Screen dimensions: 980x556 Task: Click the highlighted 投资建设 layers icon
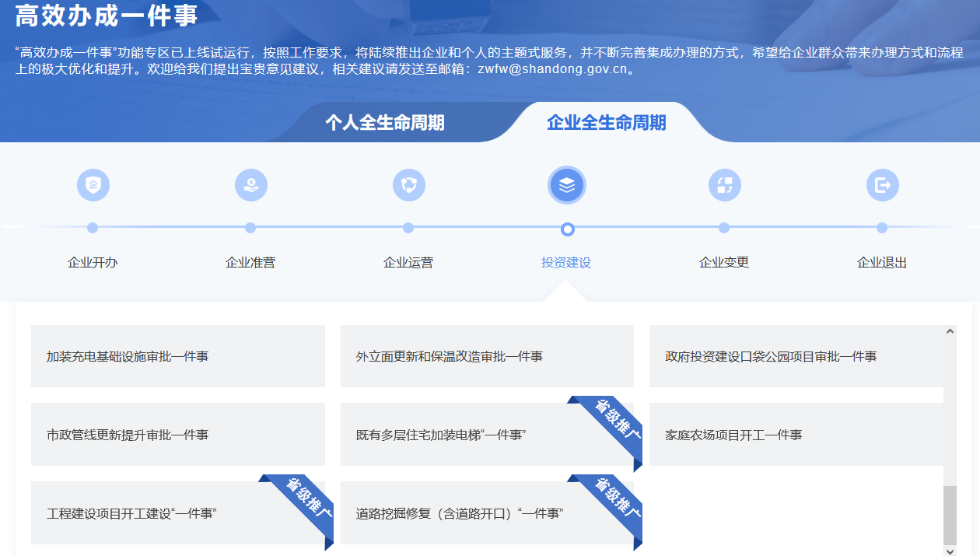tap(566, 185)
